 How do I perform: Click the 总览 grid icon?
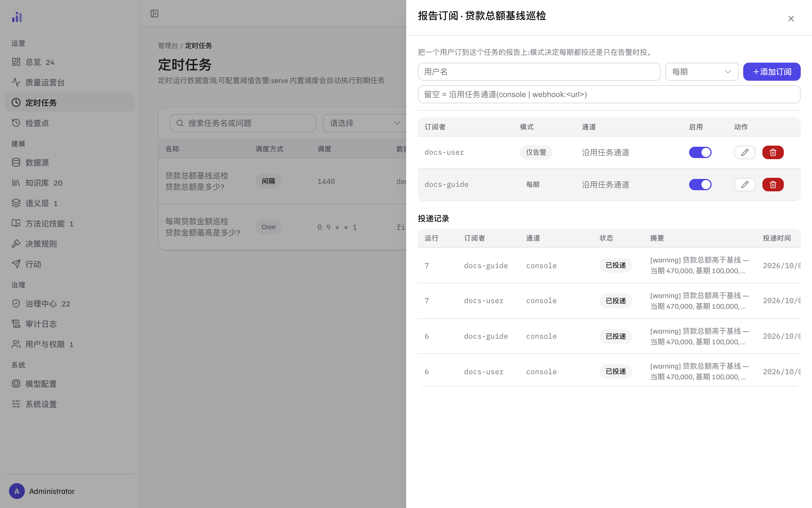pos(16,62)
